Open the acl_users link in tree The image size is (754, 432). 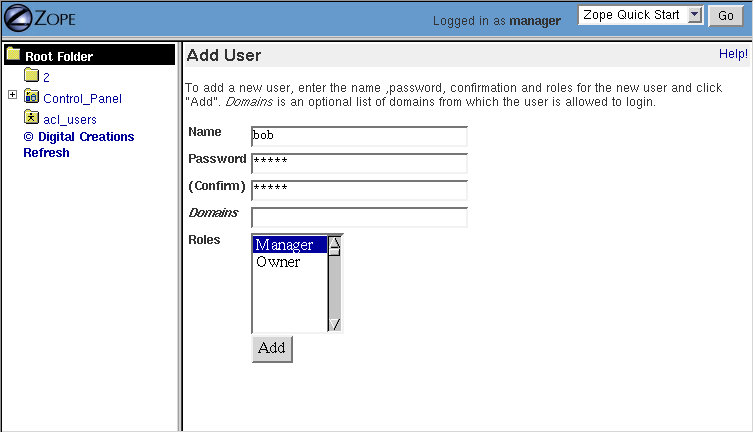tap(70, 120)
